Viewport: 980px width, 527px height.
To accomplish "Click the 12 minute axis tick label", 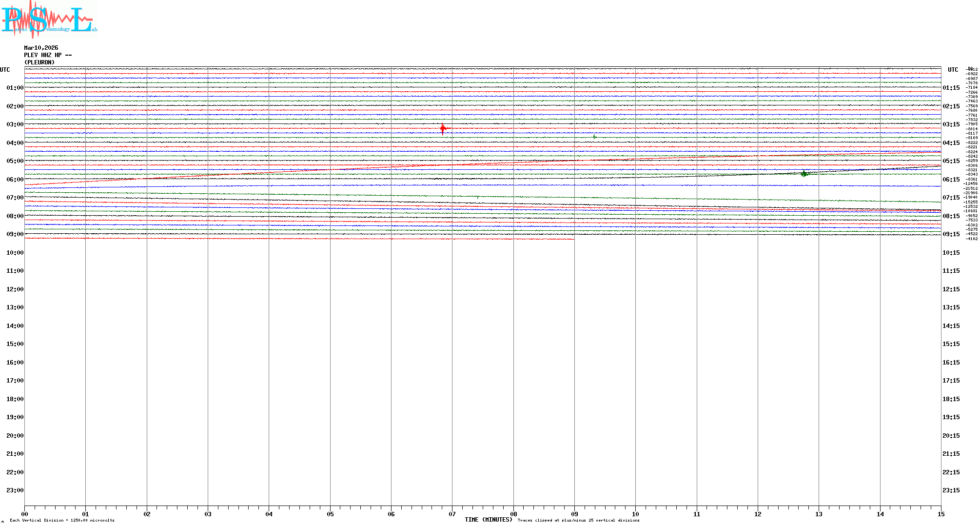I will coord(758,514).
